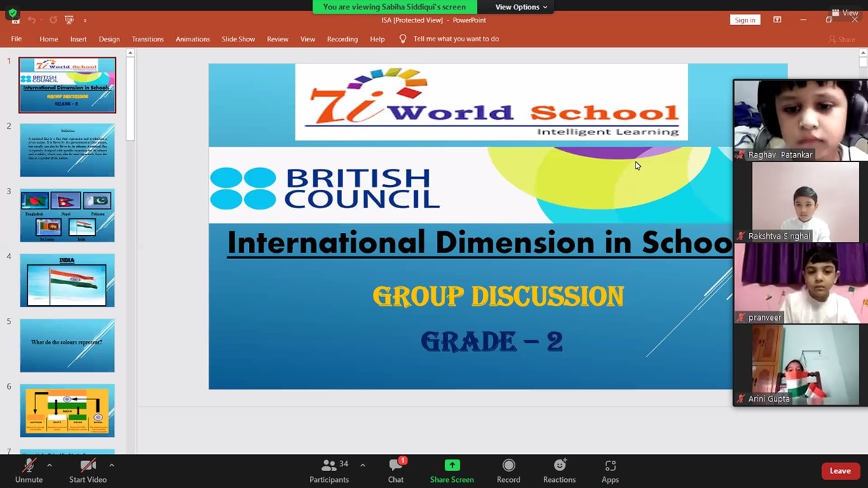Start Video with the camera button
Image resolution: width=868 pixels, height=488 pixels.
coord(87,471)
